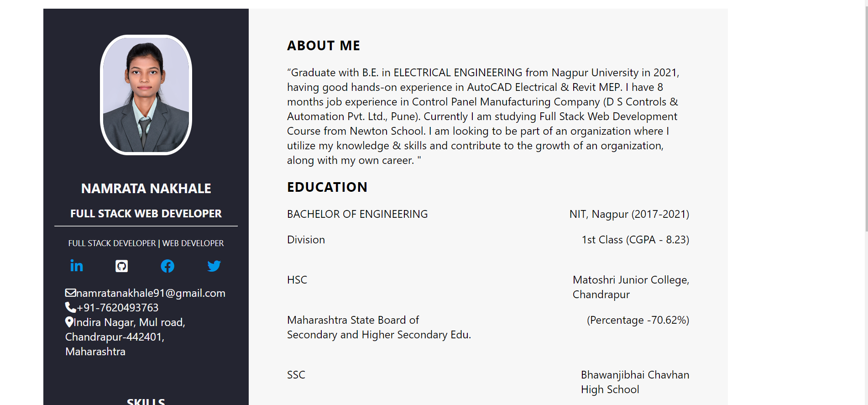Click the FULL STACK WEB DEVELOPER title
The width and height of the screenshot is (868, 405).
tap(146, 214)
